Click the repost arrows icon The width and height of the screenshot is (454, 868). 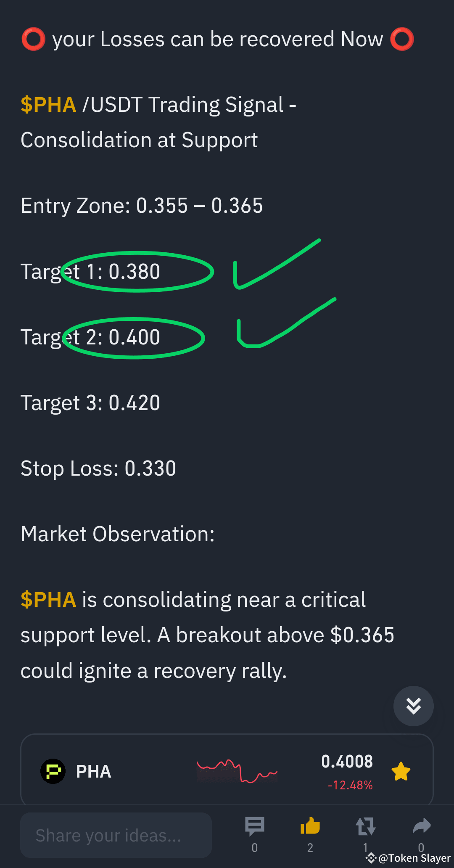365,826
